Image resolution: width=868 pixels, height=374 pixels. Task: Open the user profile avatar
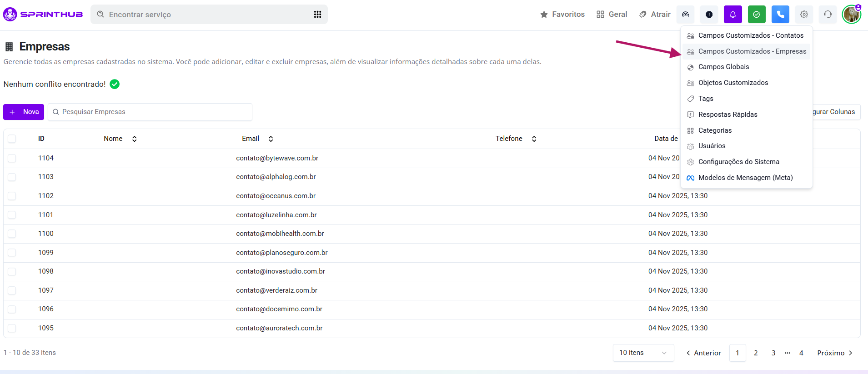pyautogui.click(x=851, y=15)
